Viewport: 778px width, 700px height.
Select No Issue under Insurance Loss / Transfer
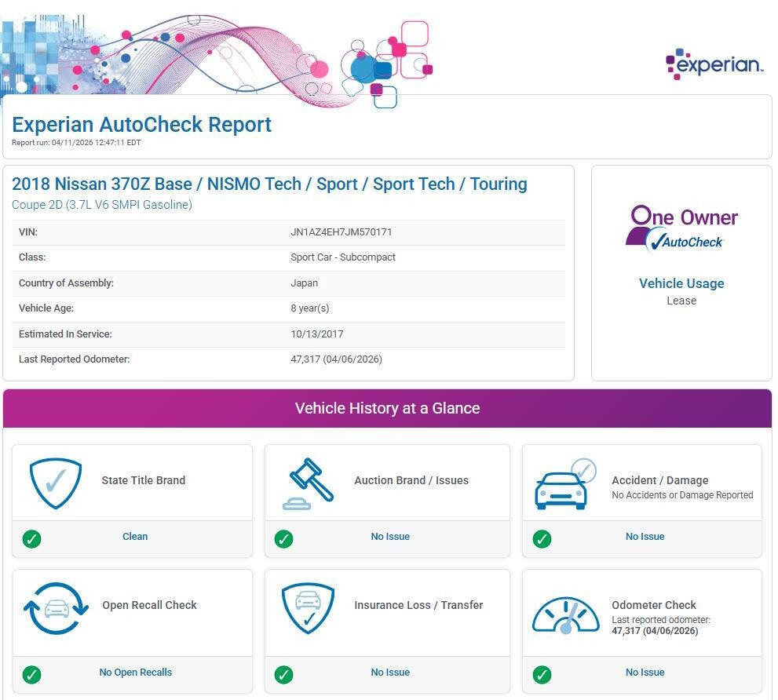(390, 673)
